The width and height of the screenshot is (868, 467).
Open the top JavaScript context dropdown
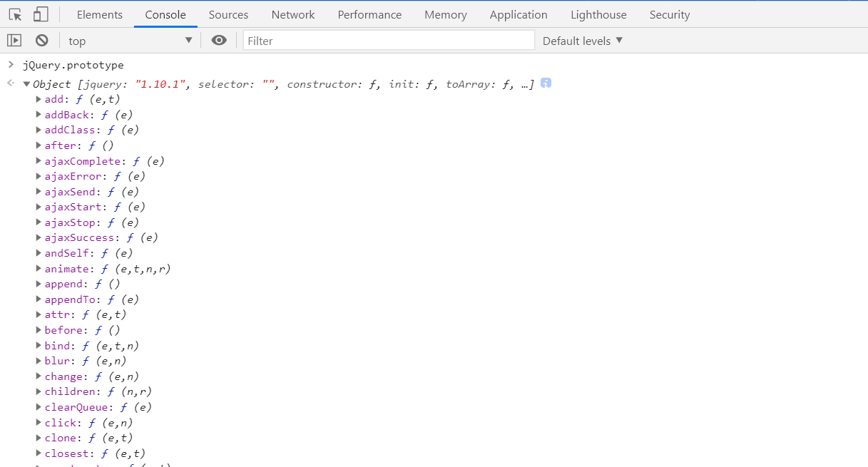pyautogui.click(x=131, y=41)
